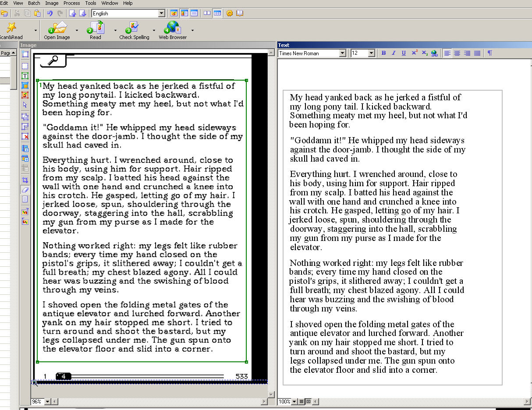Open the View menu
This screenshot has height=410, width=532.
tap(18, 3)
